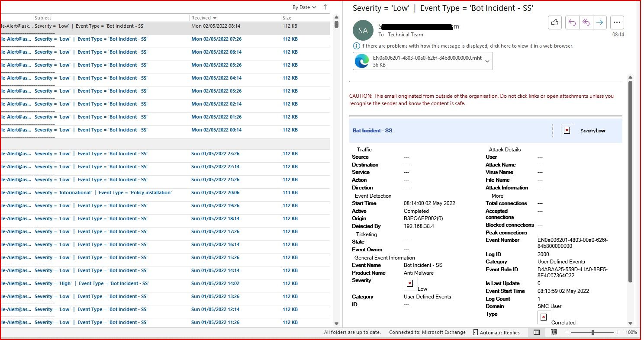Open more message actions via ellipsis icon

point(617,22)
